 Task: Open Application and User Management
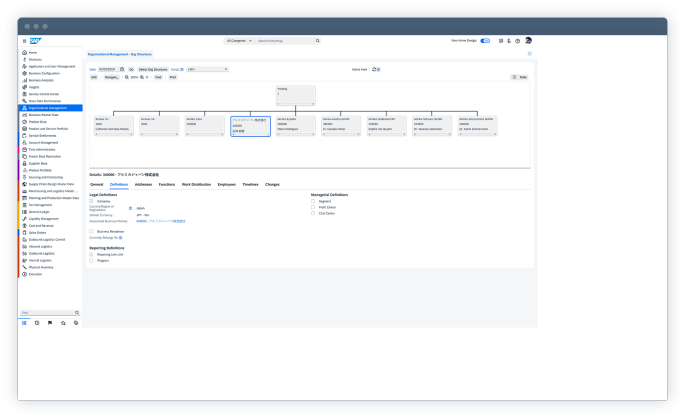click(52, 66)
